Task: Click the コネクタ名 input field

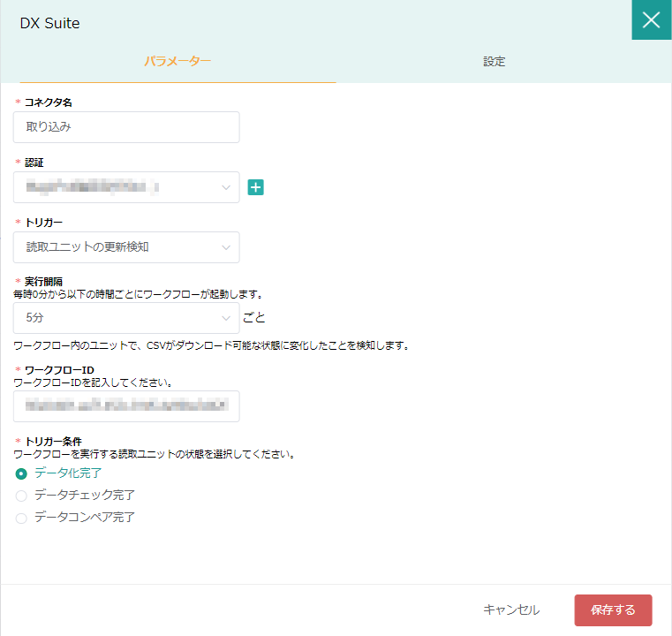Action: [x=126, y=127]
